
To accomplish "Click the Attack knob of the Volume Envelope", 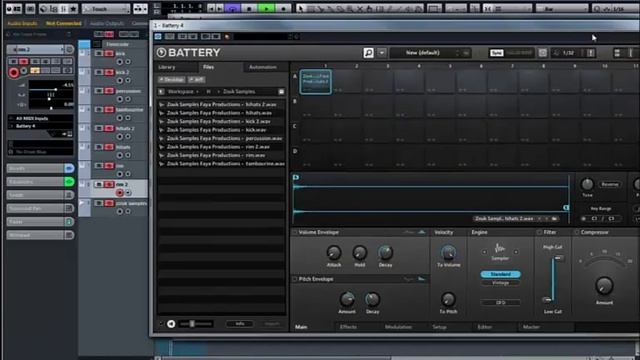I will tap(334, 253).
